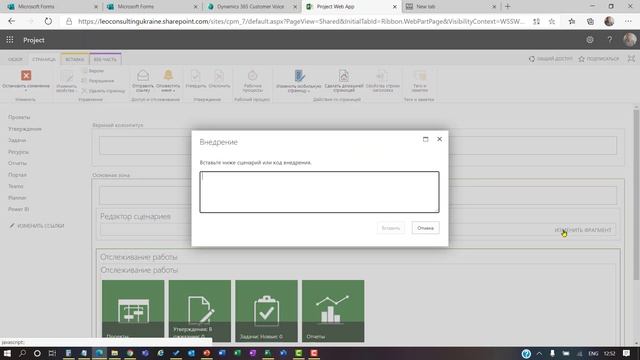
Task: Open the user avatar in the Project header
Action: [630, 40]
